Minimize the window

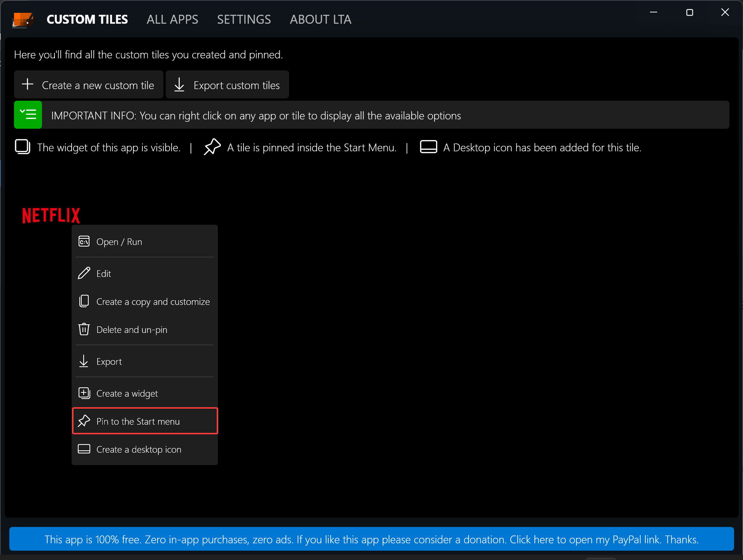(x=654, y=12)
